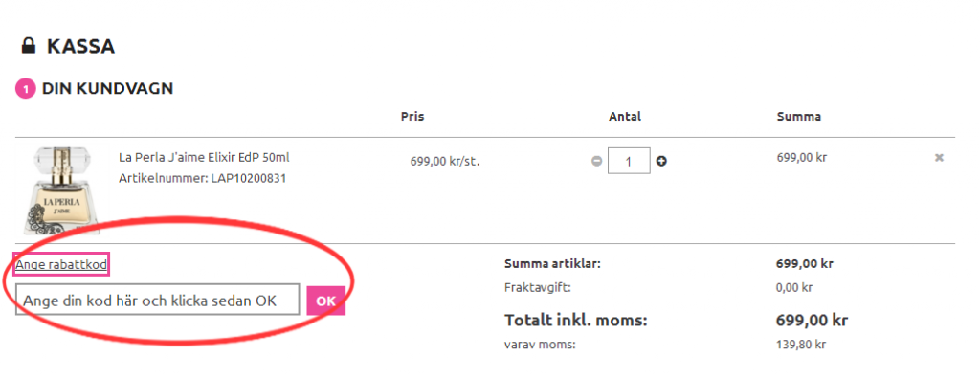
Task: Click the Antal column header
Action: 625,117
